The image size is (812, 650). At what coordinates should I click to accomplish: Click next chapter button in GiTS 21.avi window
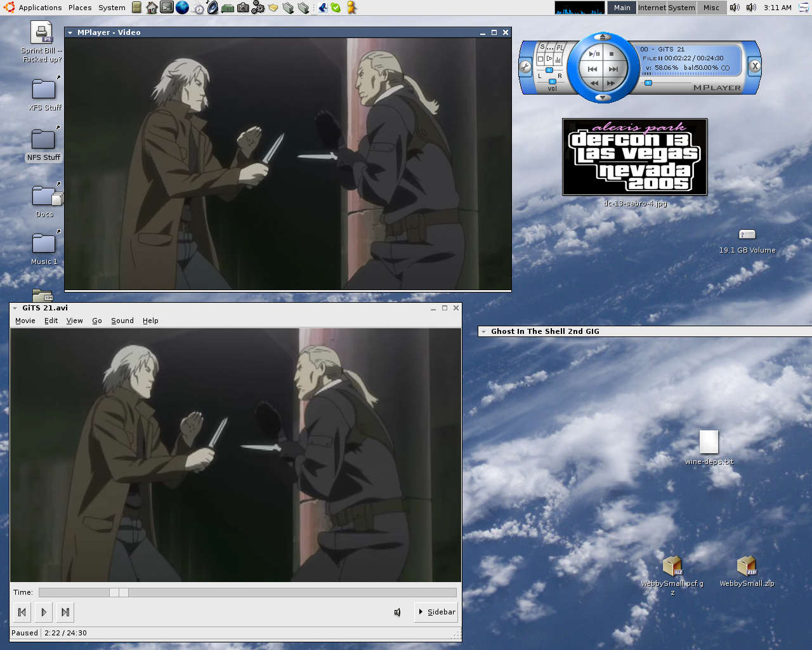[65, 612]
